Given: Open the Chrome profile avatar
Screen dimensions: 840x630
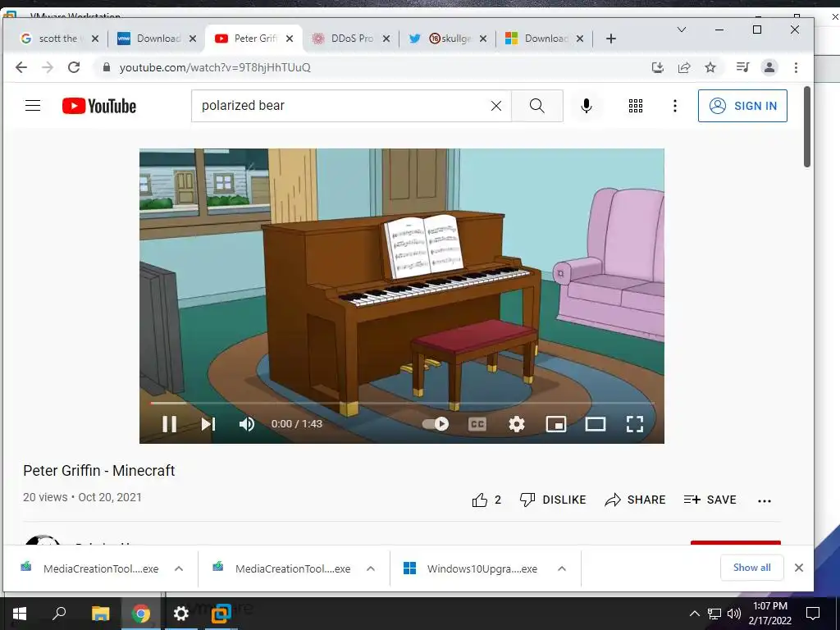Looking at the screenshot, I should pyautogui.click(x=769, y=67).
